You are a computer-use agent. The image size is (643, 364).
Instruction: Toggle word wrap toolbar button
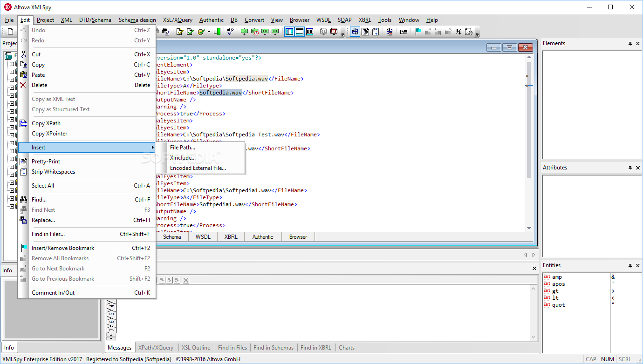[355, 32]
